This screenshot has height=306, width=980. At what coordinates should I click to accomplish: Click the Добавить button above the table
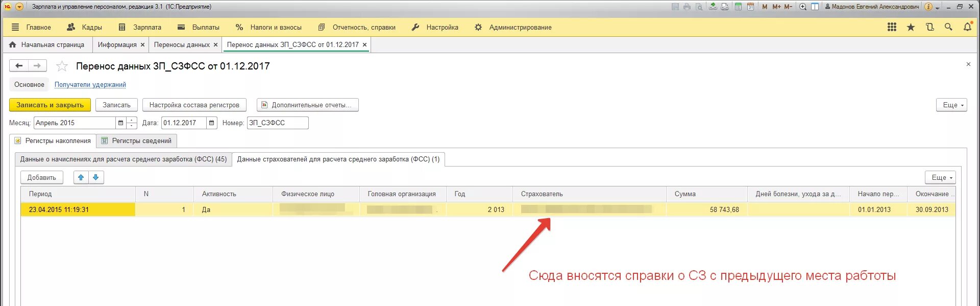click(42, 177)
